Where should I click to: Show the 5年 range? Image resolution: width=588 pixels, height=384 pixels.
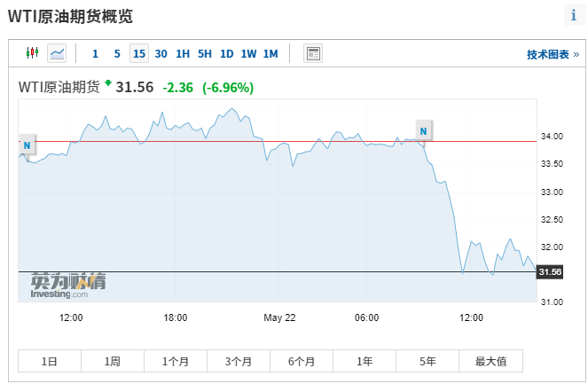(x=427, y=361)
